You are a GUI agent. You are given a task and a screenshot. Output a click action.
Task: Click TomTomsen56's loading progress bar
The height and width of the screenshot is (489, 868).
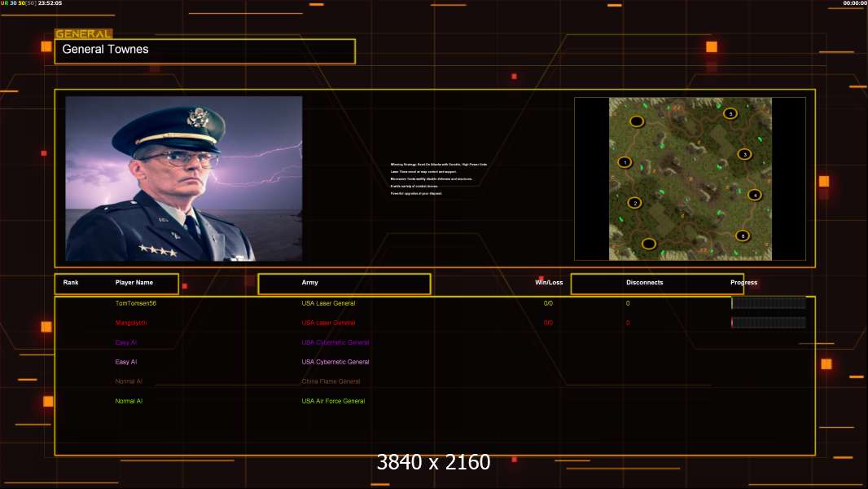[769, 303]
